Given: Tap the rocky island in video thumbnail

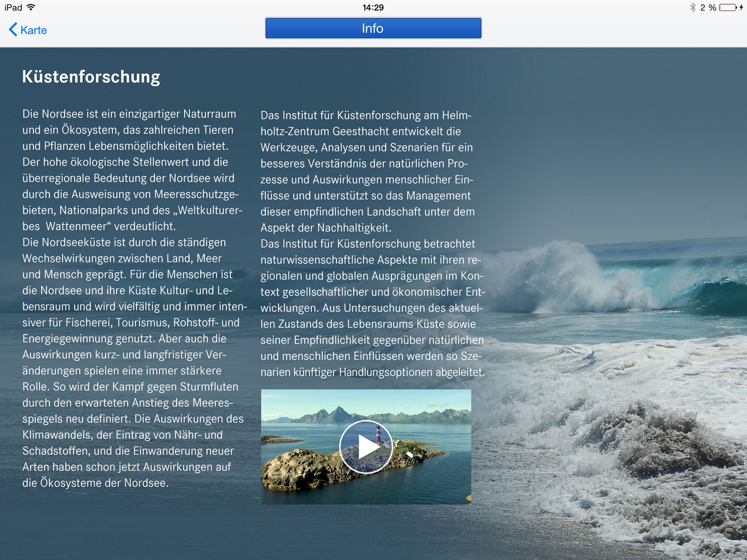Looking at the screenshot, I should point(296,471).
